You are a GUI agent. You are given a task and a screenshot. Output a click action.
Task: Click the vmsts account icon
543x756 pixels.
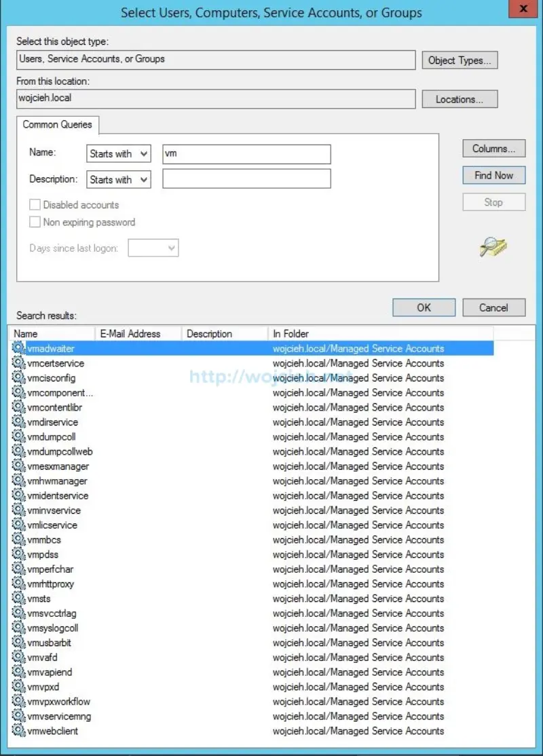[19, 599]
